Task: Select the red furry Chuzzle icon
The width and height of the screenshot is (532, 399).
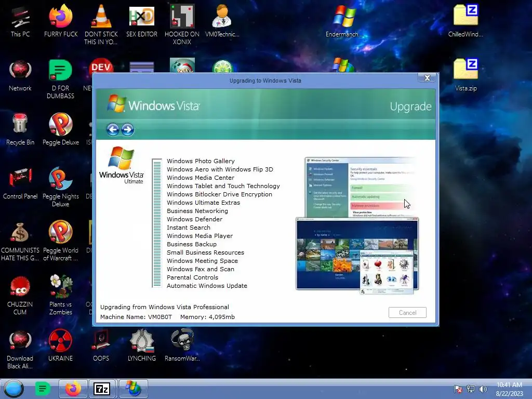Action: click(x=20, y=295)
